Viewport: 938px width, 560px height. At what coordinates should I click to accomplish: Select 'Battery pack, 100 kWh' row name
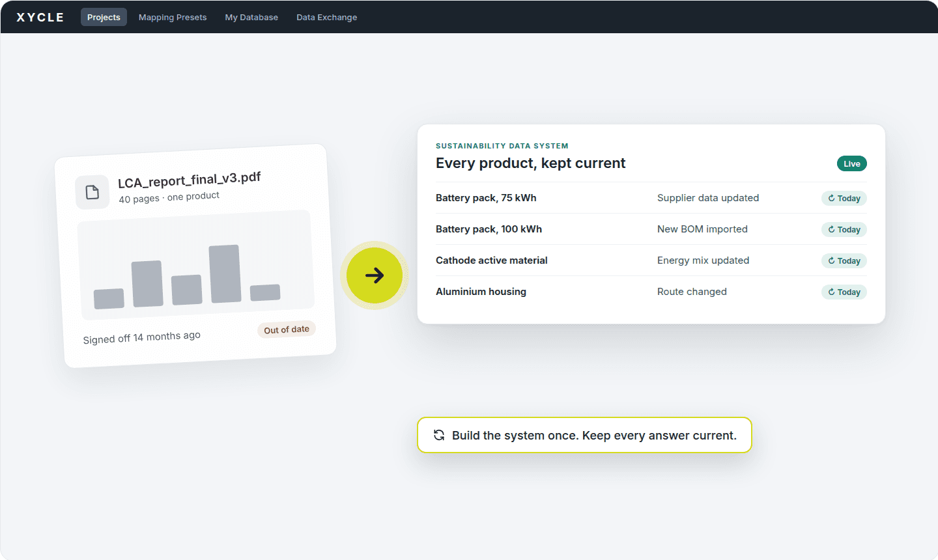(489, 229)
